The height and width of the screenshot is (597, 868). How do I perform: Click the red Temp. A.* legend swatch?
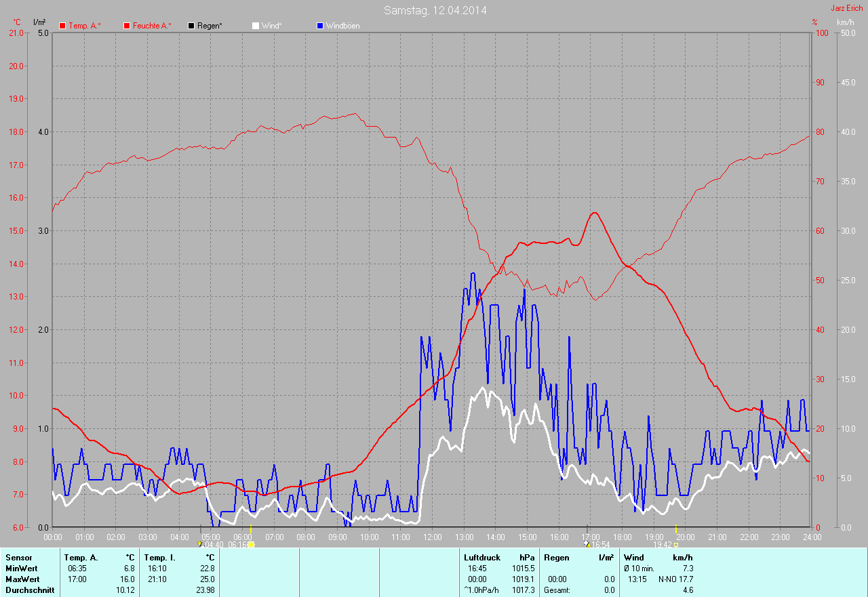pyautogui.click(x=62, y=26)
